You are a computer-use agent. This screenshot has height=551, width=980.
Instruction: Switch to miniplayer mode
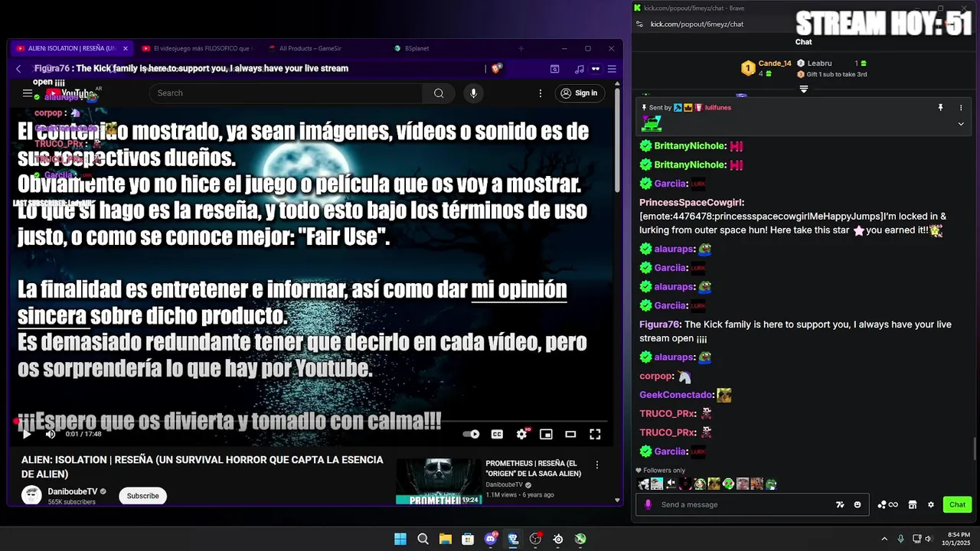[546, 434]
